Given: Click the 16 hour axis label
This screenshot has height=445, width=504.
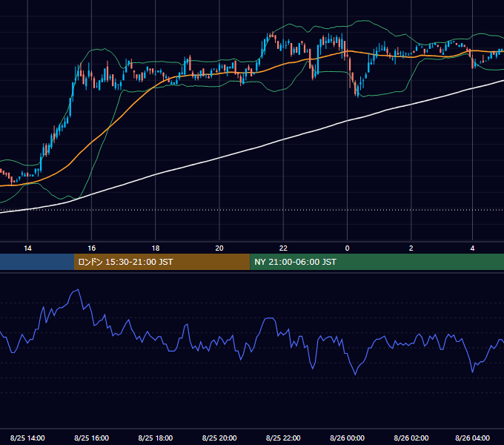Looking at the screenshot, I should pos(92,248).
